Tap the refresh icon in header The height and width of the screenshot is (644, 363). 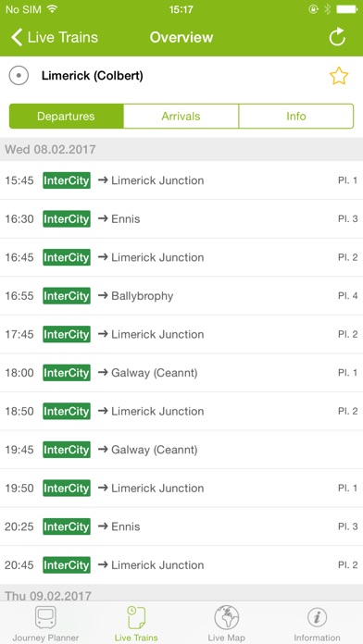coord(337,38)
